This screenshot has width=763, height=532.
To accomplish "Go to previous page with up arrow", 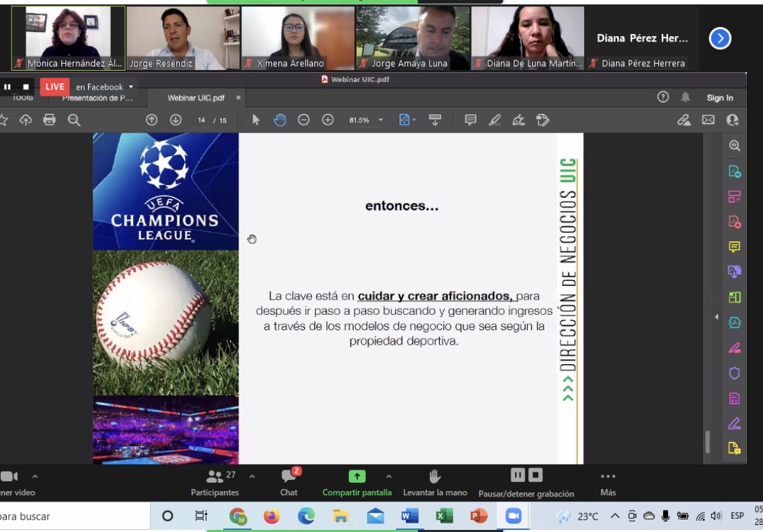I will [x=151, y=120].
